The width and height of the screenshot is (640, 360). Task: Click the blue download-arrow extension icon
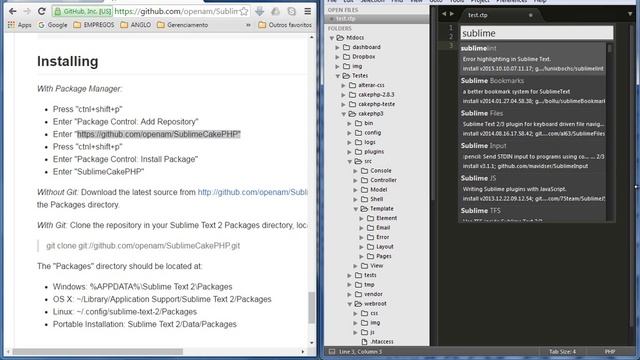pos(260,11)
